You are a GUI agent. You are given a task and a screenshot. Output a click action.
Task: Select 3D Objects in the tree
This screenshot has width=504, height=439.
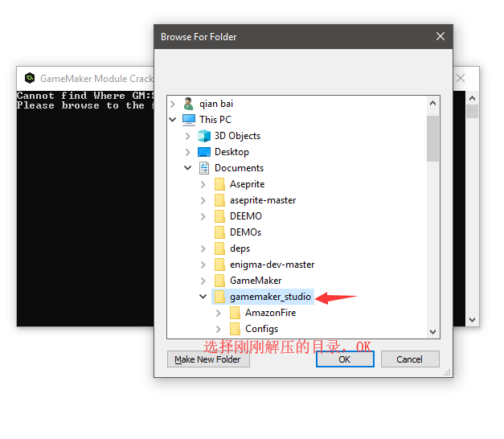tap(238, 136)
